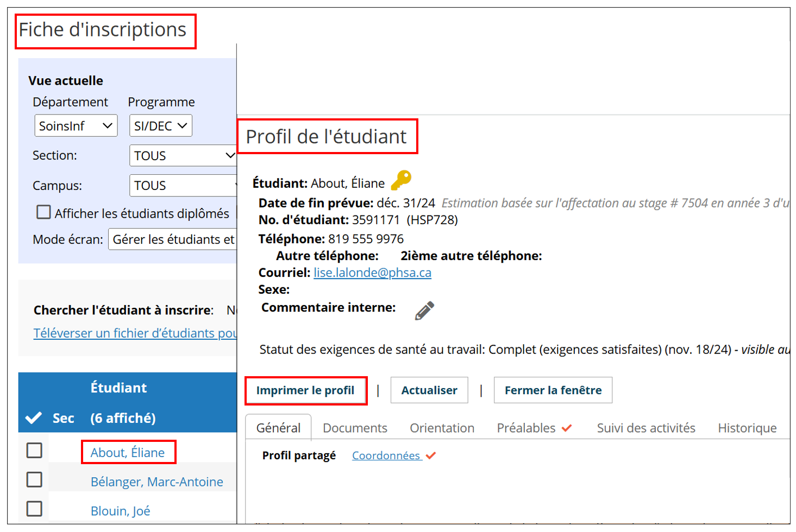Click the white checkmark in table header

click(34, 417)
